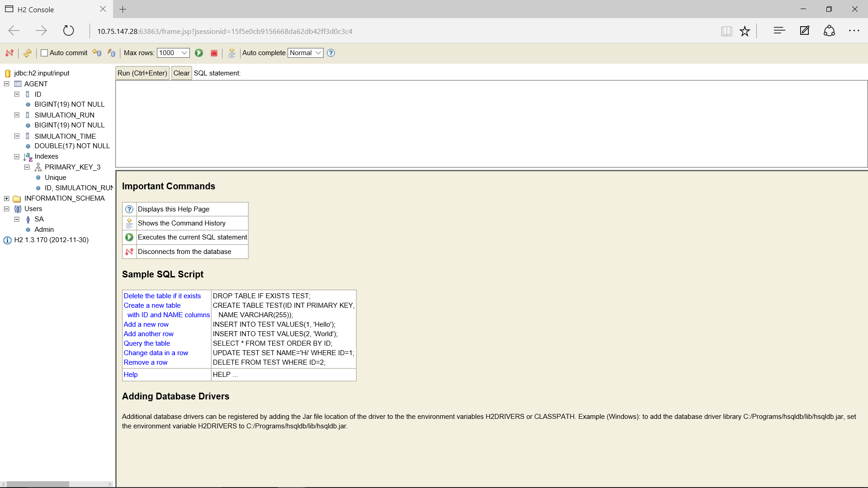The width and height of the screenshot is (868, 488).
Task: Open the Command History icon in the toolbar
Action: (232, 53)
